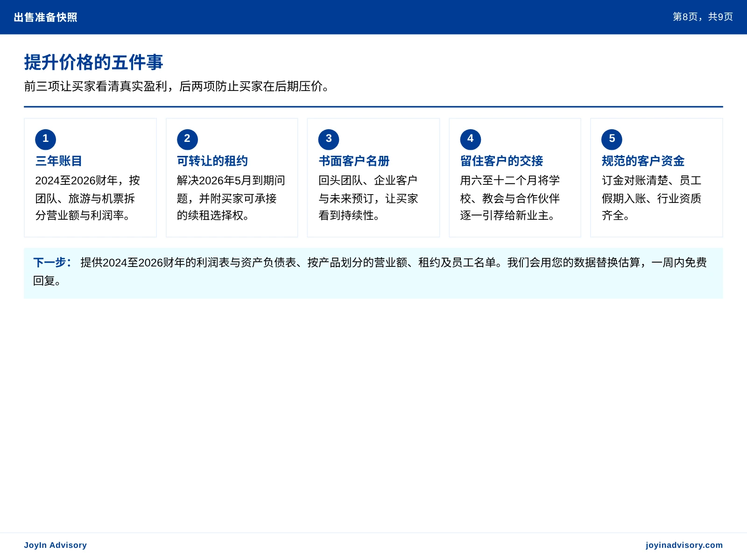
Task: Select the heading 留住客户的交接
Action: (x=501, y=161)
